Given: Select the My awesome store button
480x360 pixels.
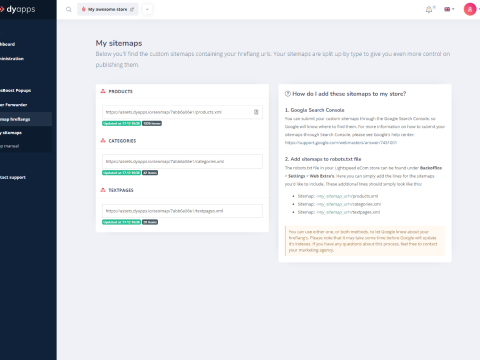Looking at the screenshot, I should tap(108, 9).
